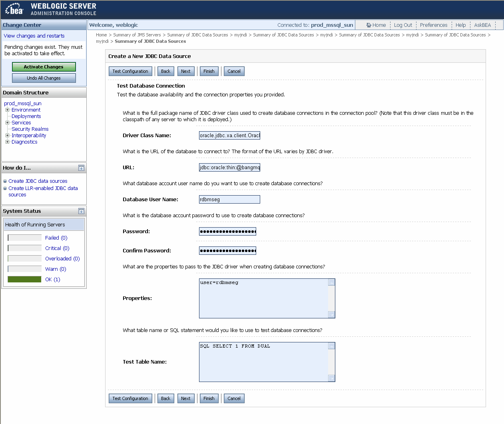Open AskBEA in top menu
The image size is (504, 424).
[x=482, y=25]
